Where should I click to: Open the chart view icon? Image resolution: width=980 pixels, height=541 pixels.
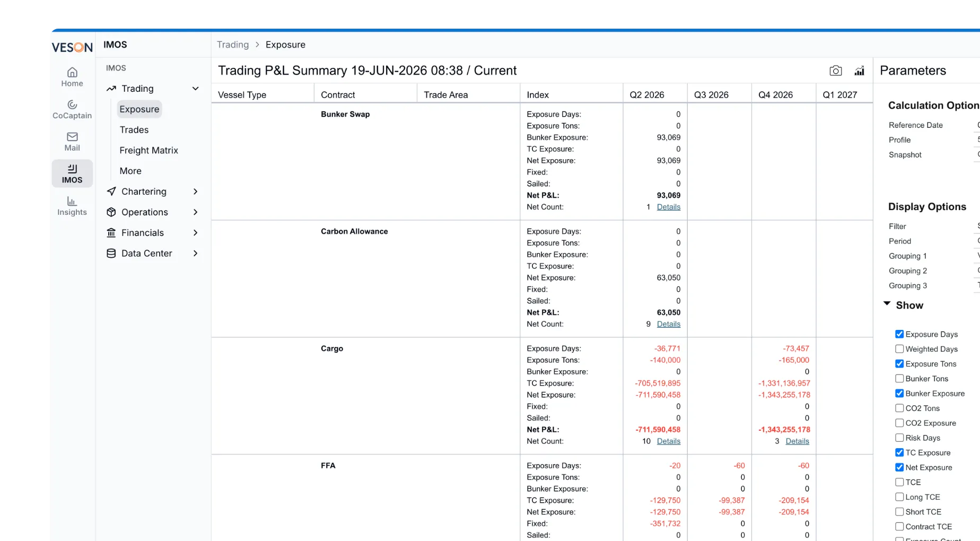859,71
